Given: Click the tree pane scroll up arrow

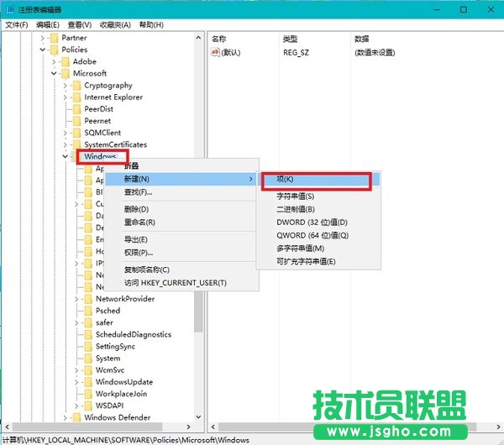Looking at the screenshot, I should click(198, 38).
